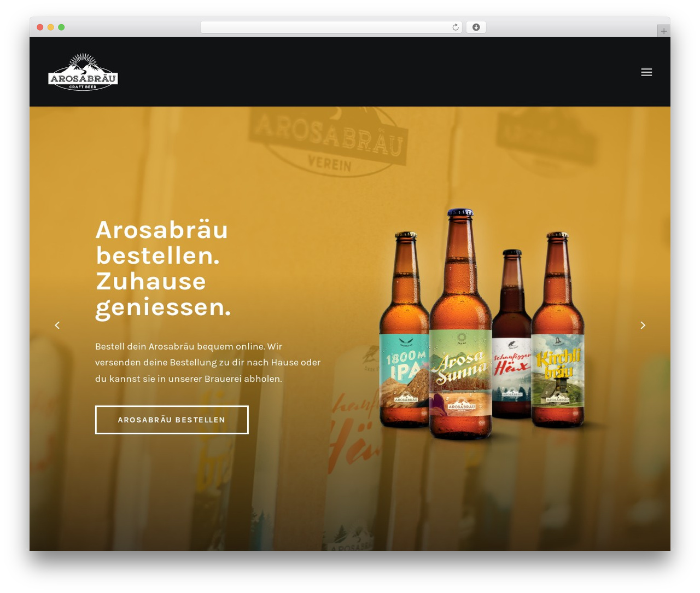Select the 1800M IPA bottle
The image size is (700, 593).
[404, 330]
